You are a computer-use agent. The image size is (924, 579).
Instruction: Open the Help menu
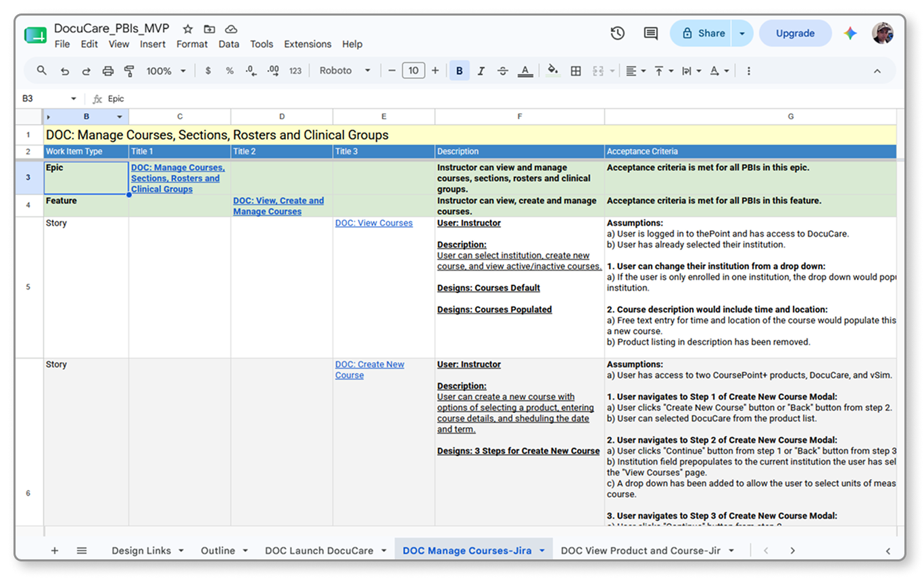pos(352,44)
